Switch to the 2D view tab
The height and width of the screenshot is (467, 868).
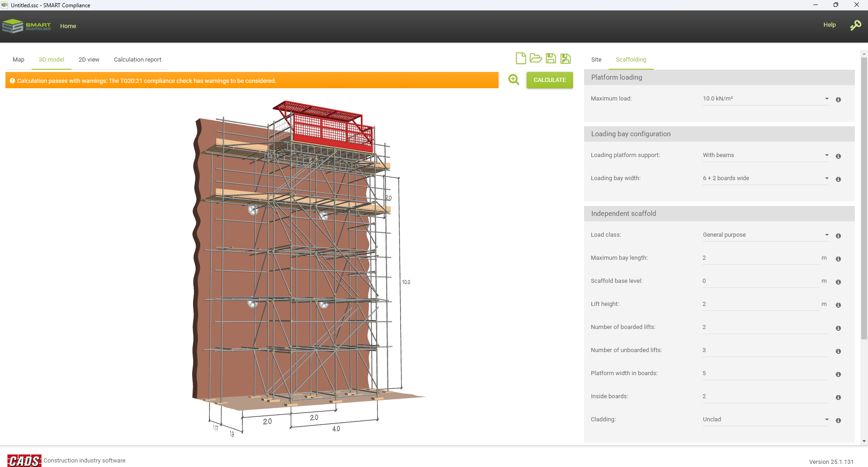tap(89, 60)
